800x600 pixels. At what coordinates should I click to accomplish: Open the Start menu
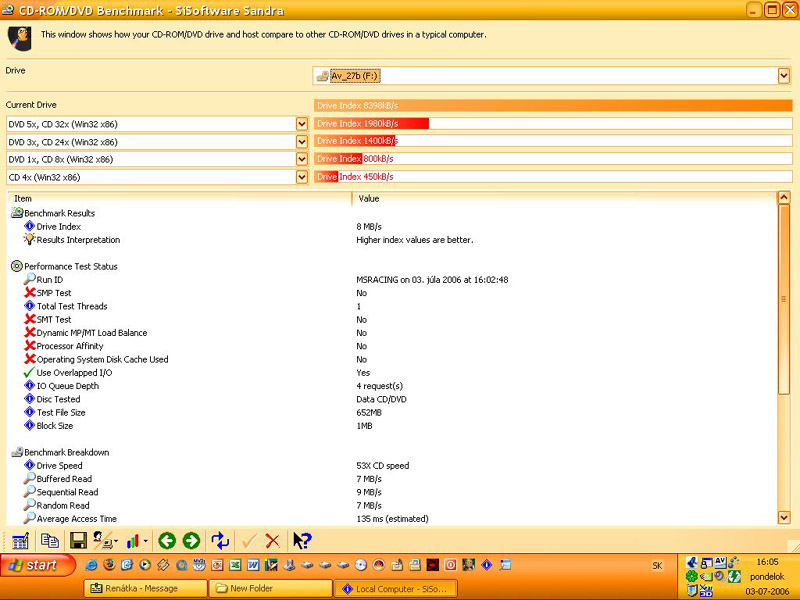[38, 565]
